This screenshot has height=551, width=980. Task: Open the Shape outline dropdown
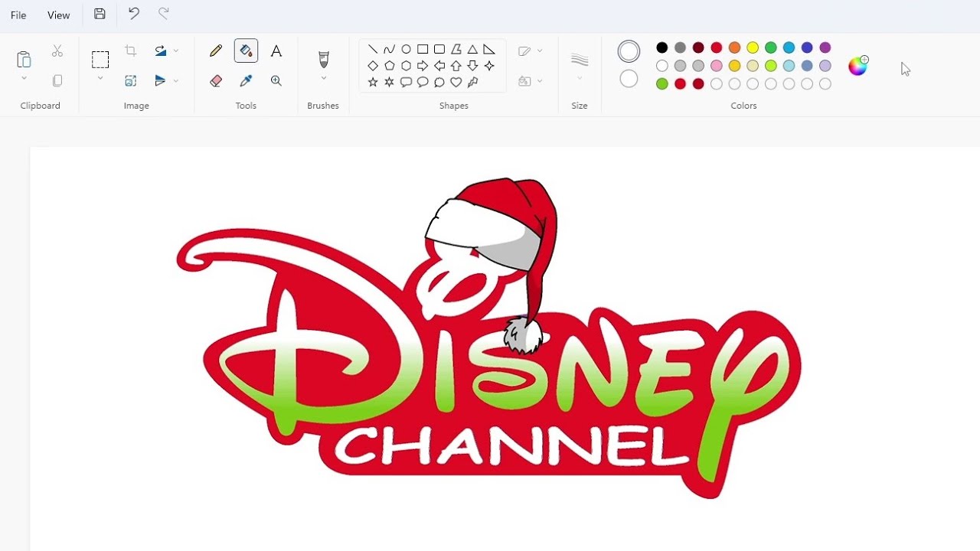pyautogui.click(x=530, y=51)
